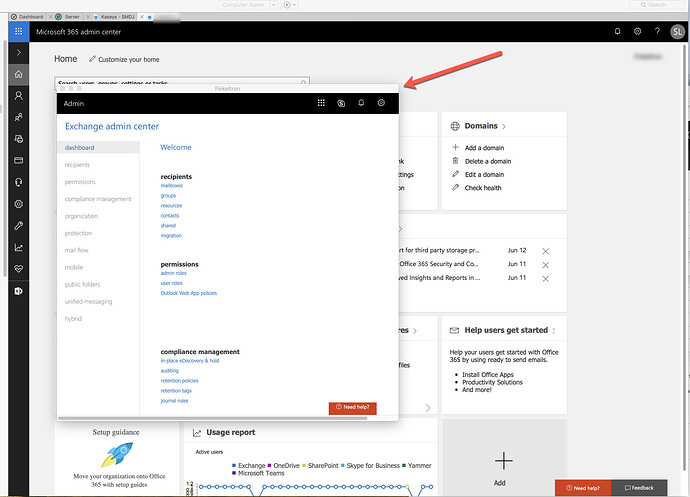Open the mailboxes link under recipients
Image resolution: width=690 pixels, height=497 pixels.
click(171, 186)
